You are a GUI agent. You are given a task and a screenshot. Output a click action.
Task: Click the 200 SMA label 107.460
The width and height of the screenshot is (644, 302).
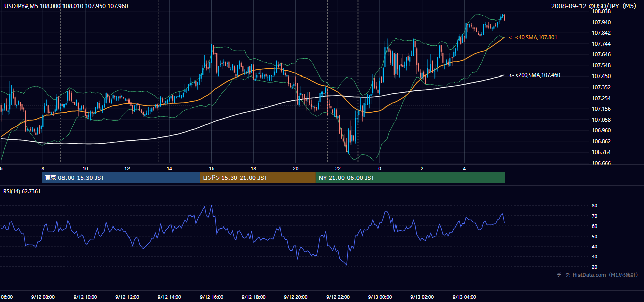coord(535,75)
